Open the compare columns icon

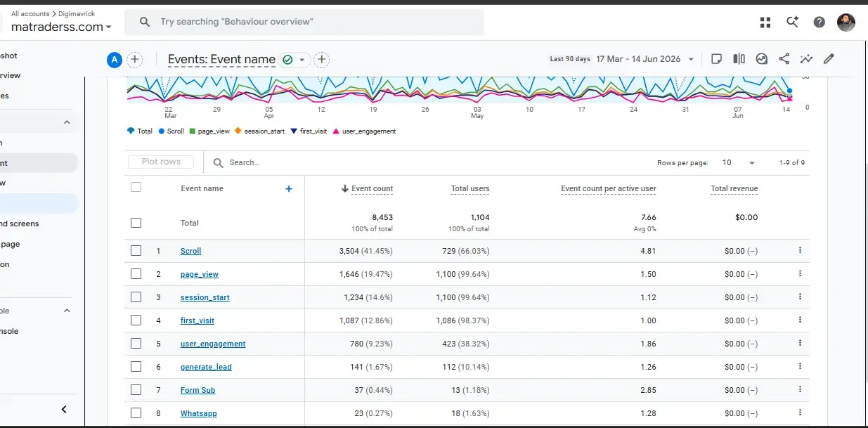739,59
